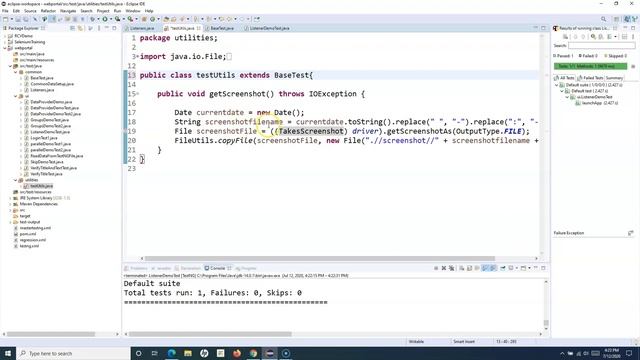
Task: Click the Search icon at toolbar right
Action: coord(603,19)
